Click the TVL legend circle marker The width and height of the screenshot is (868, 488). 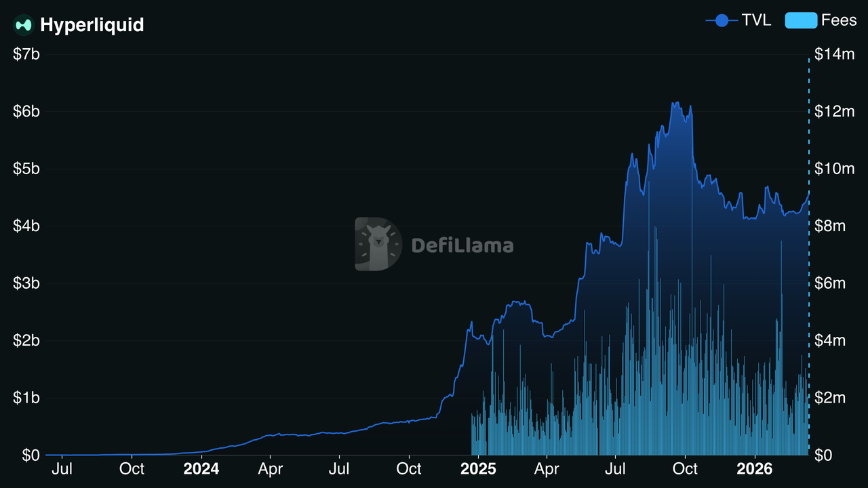click(722, 20)
